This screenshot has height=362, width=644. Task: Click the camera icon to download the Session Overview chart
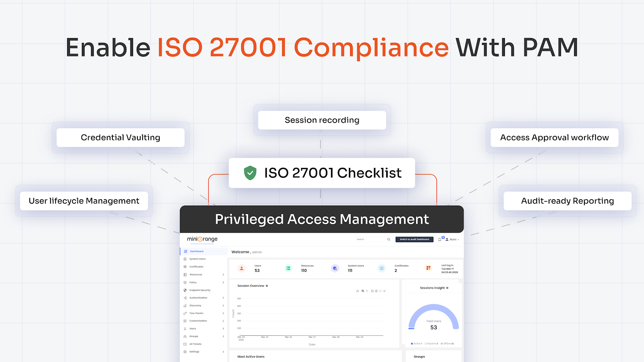pos(358,291)
